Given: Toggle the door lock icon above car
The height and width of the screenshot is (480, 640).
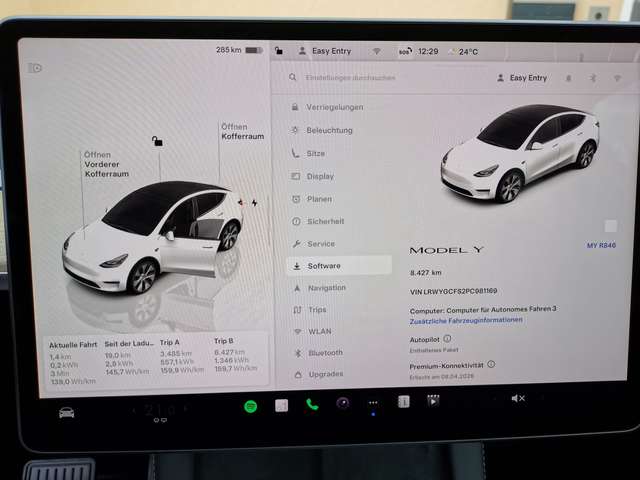Looking at the screenshot, I should tap(155, 141).
